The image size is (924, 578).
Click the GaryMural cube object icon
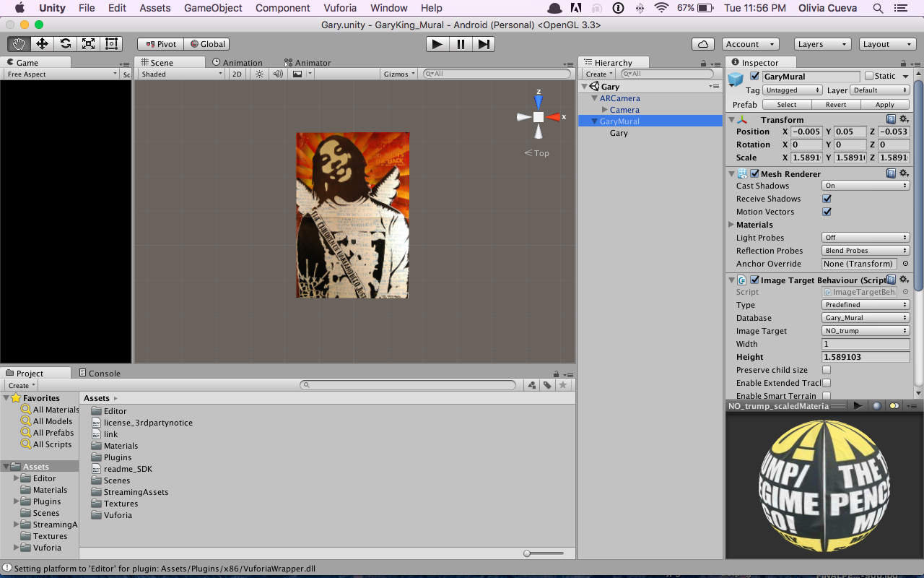coord(736,79)
